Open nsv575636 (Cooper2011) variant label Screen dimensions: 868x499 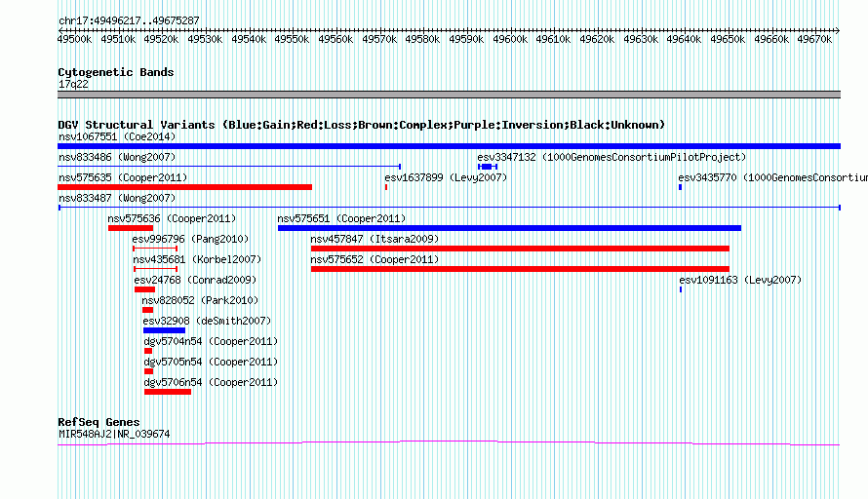(x=172, y=218)
